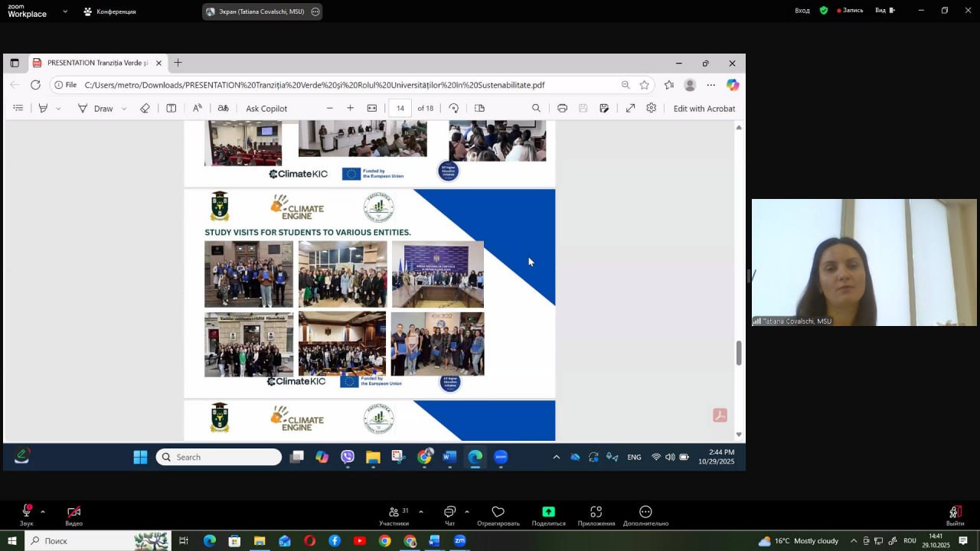Unmute the microphone in Zoom
The width and height of the screenshot is (980, 551).
[27, 512]
